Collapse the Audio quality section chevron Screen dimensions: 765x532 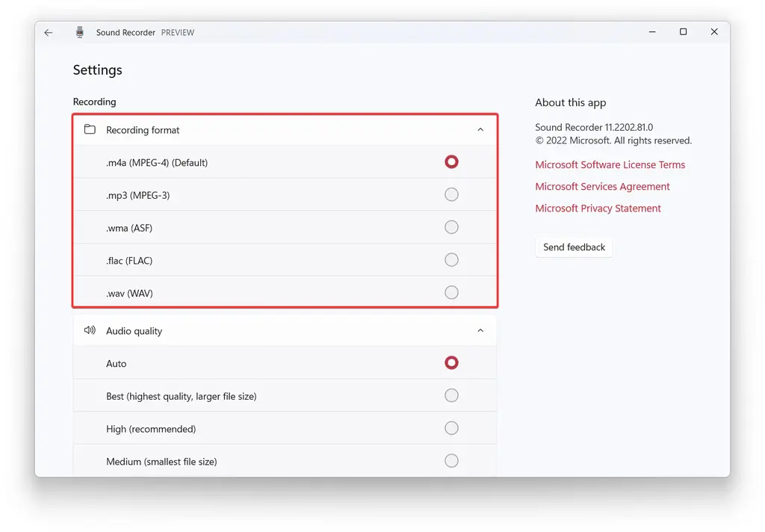(480, 331)
